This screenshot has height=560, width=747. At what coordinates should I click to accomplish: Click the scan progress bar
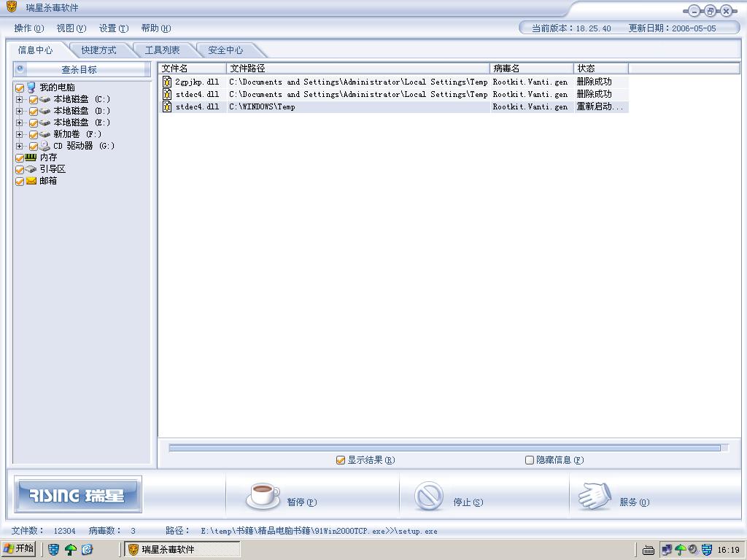(449, 448)
